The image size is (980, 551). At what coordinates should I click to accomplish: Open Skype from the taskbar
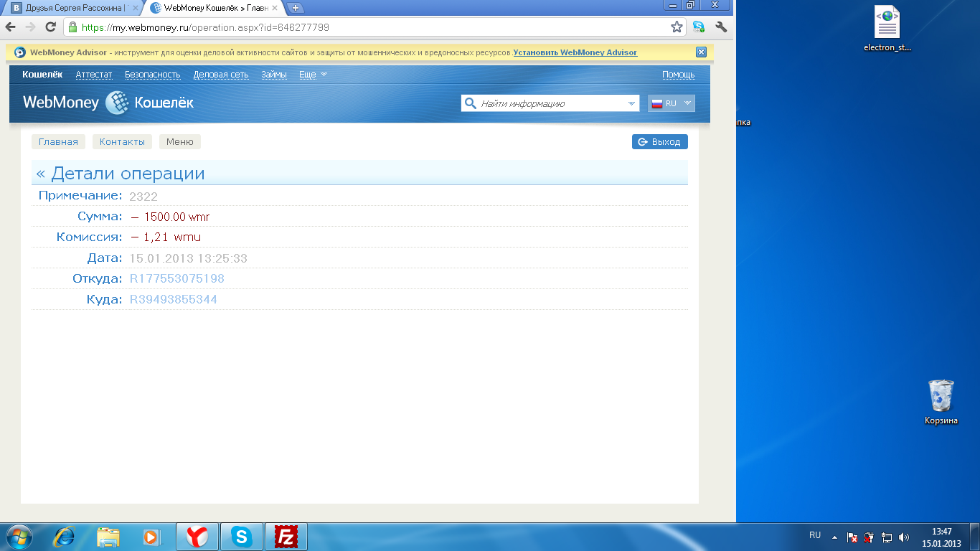click(x=242, y=537)
